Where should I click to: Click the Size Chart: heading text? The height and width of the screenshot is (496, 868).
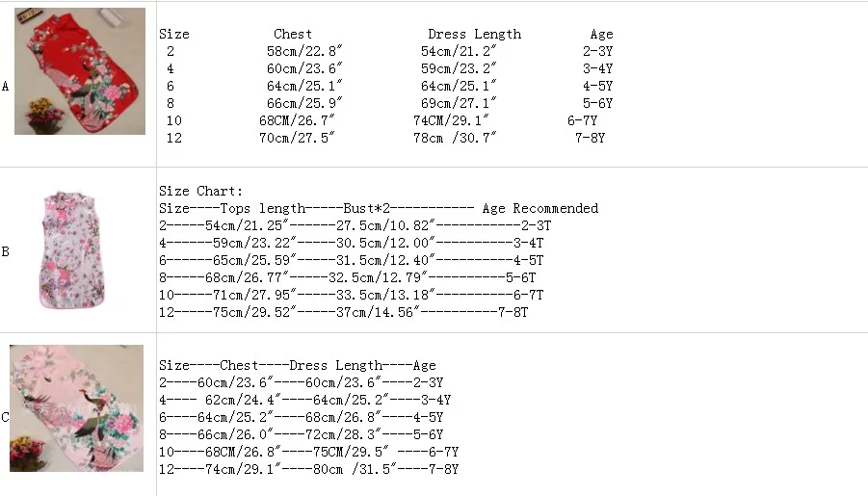[x=201, y=192]
